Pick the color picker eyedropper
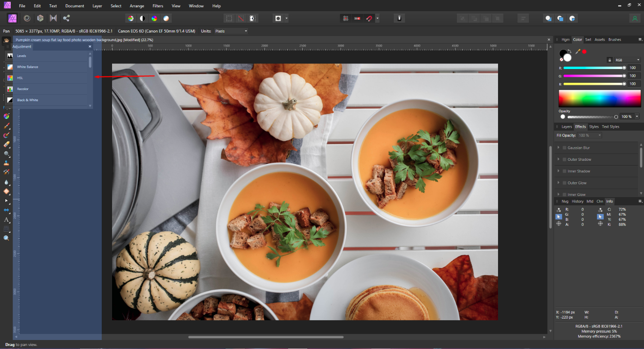The image size is (644, 349). (578, 51)
